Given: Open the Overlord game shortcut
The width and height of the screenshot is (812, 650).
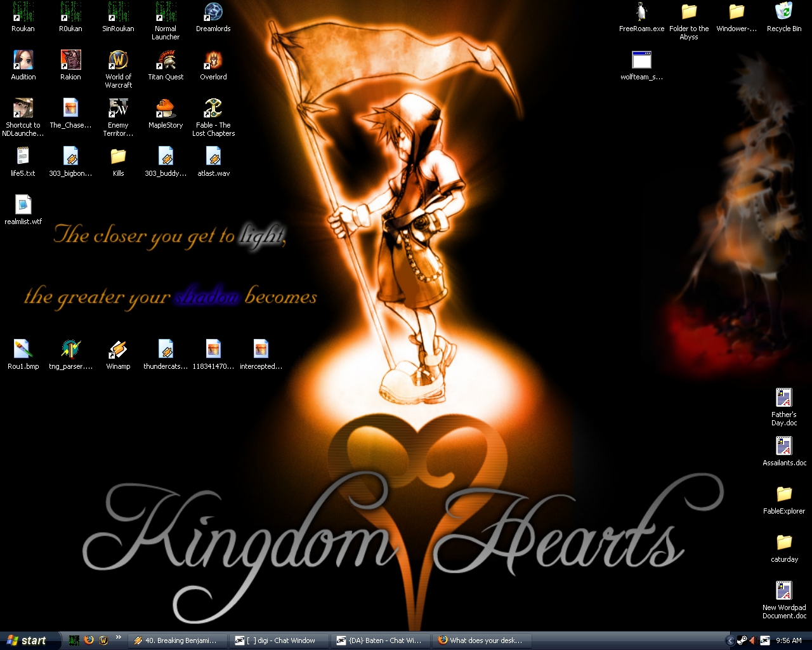Looking at the screenshot, I should (213, 65).
